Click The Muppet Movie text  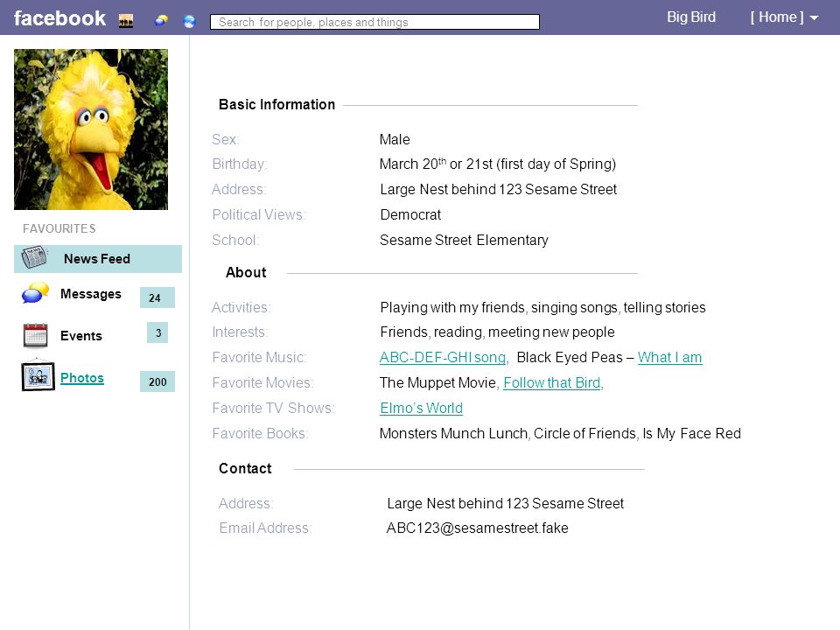tap(437, 382)
